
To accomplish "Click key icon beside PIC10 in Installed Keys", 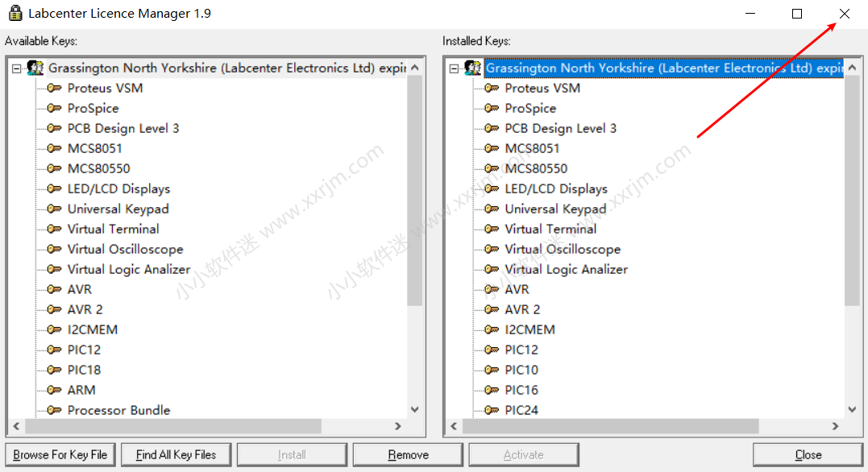I will tap(492, 370).
